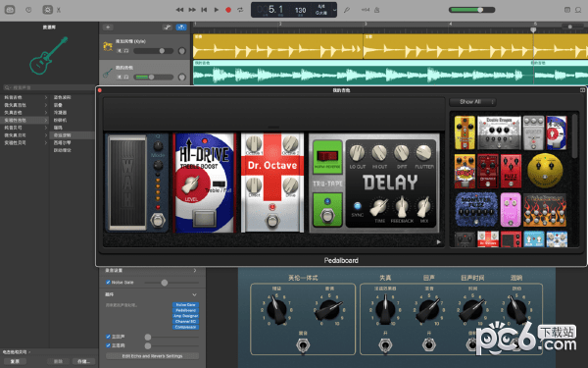Click the playhead marker at bar 5
Image resolution: width=588 pixels, height=368 pixels.
point(533,29)
